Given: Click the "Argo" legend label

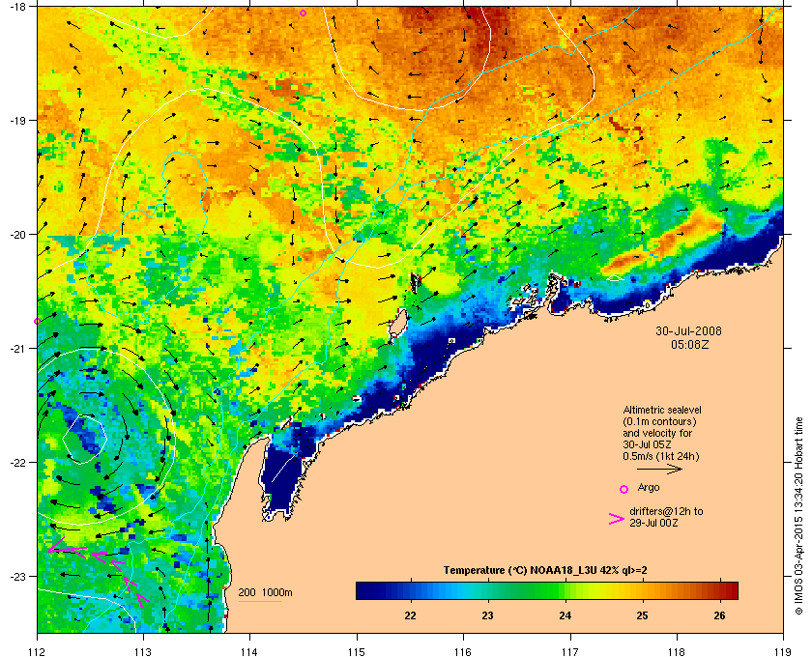Looking at the screenshot, I should 649,487.
